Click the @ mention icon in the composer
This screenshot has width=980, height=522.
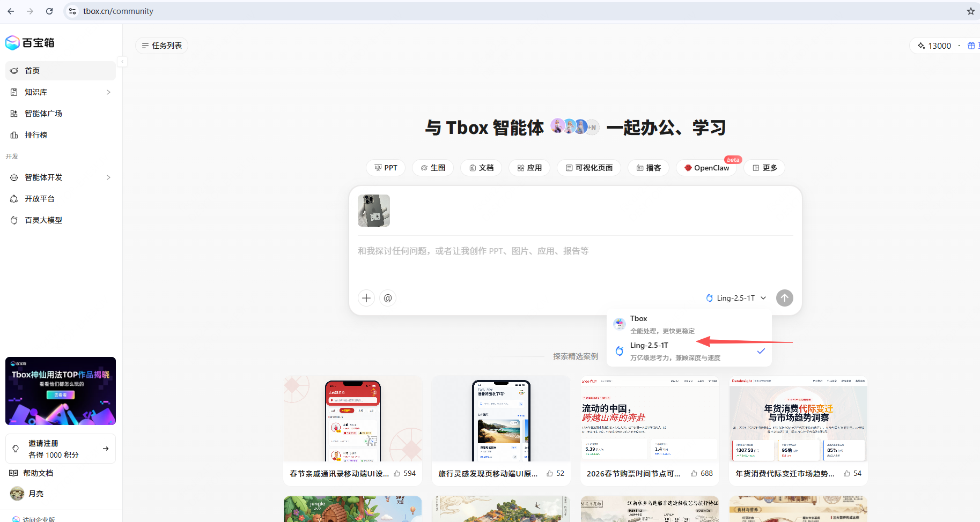pos(388,298)
